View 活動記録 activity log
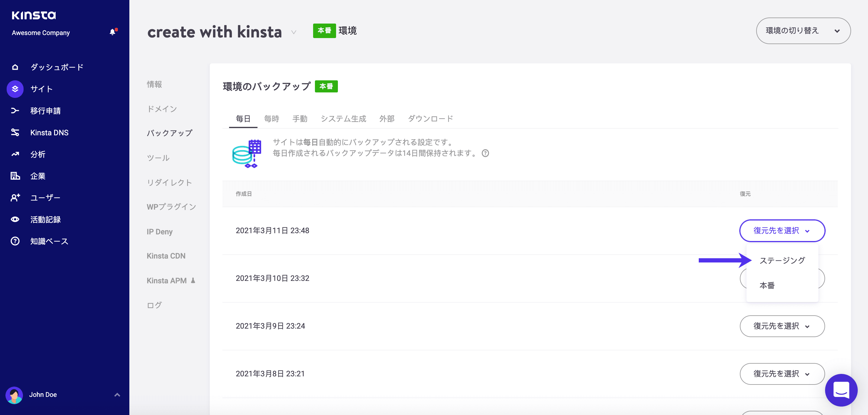The image size is (868, 415). 15,219
